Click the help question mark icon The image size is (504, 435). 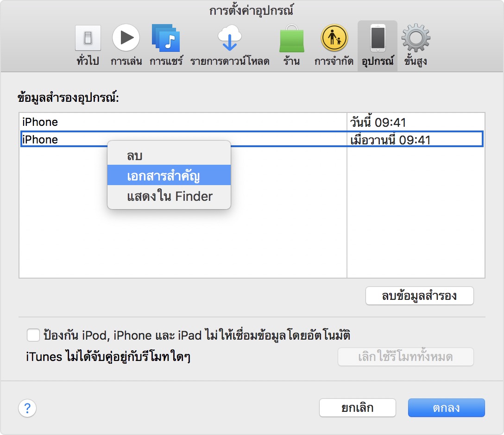coord(27,408)
